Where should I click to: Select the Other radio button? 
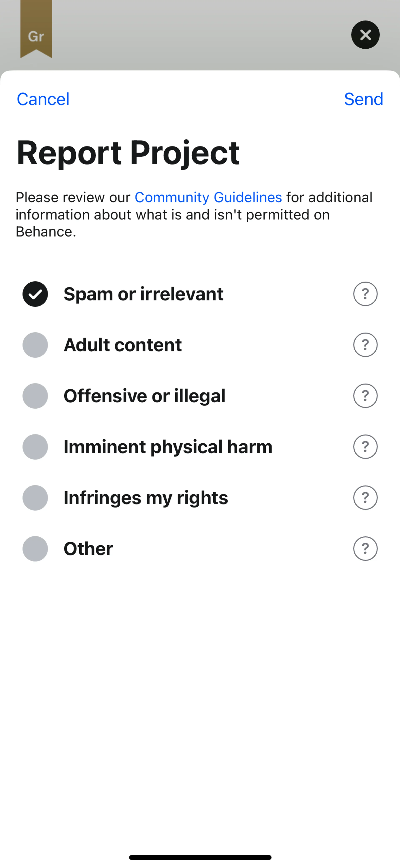(x=35, y=548)
